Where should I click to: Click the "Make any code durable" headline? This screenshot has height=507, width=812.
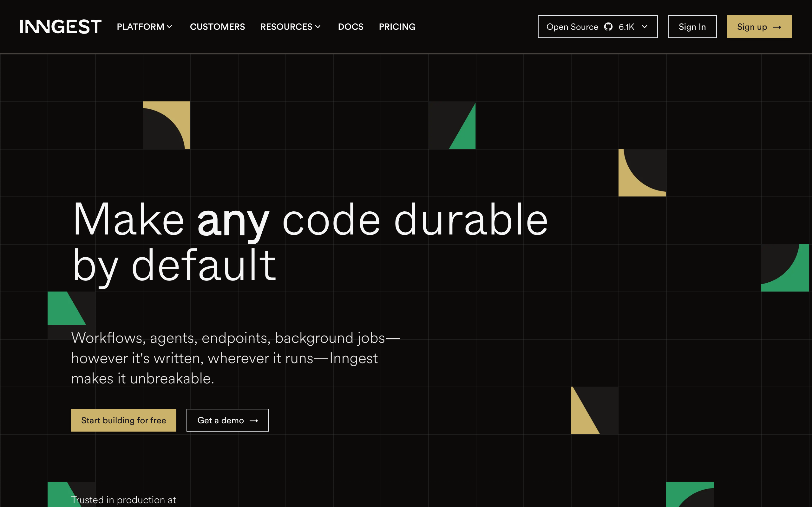(x=310, y=220)
